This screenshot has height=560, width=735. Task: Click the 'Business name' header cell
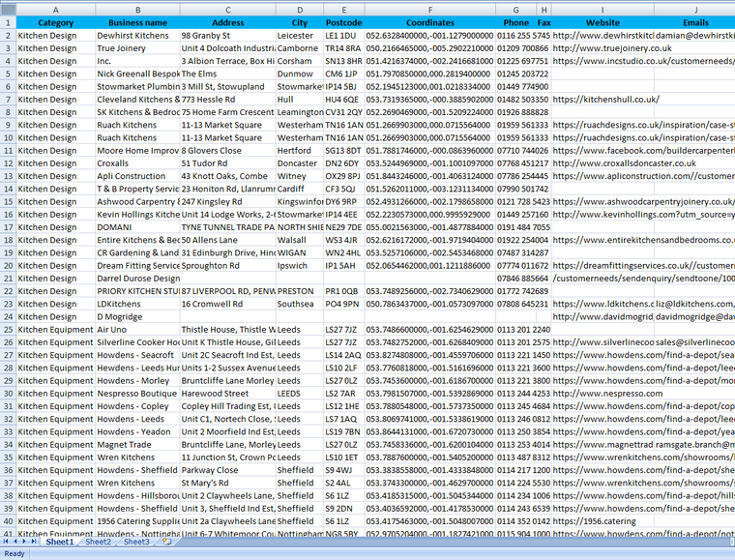pos(137,22)
